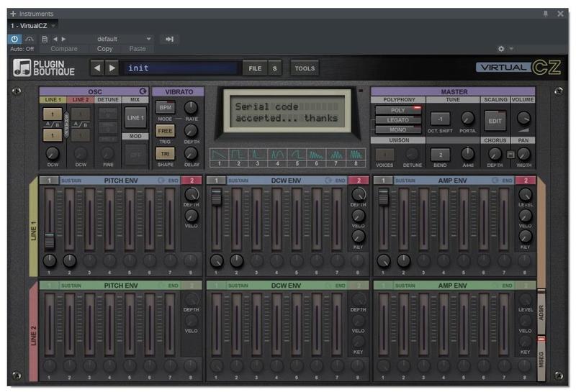
Task: Enable POLY polyphony mode
Action: (398, 110)
